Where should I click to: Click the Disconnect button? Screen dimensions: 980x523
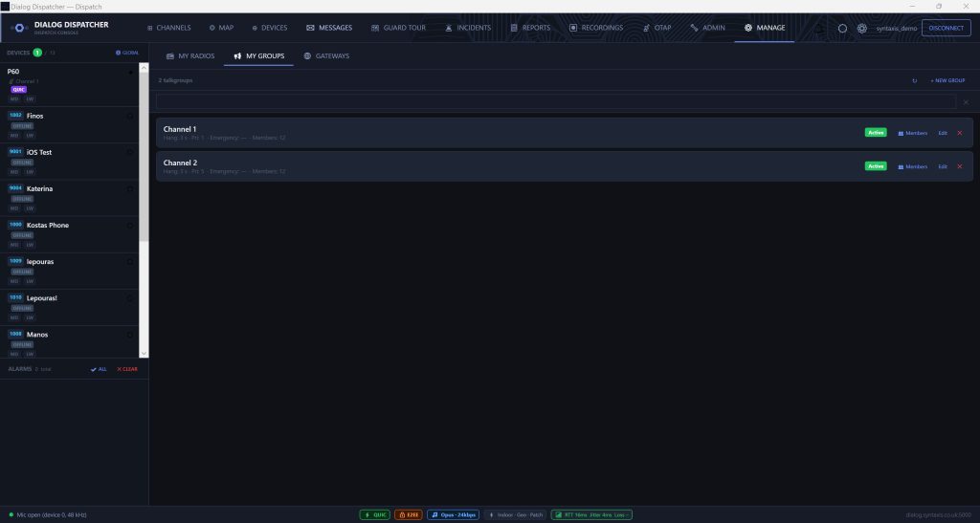pos(947,28)
